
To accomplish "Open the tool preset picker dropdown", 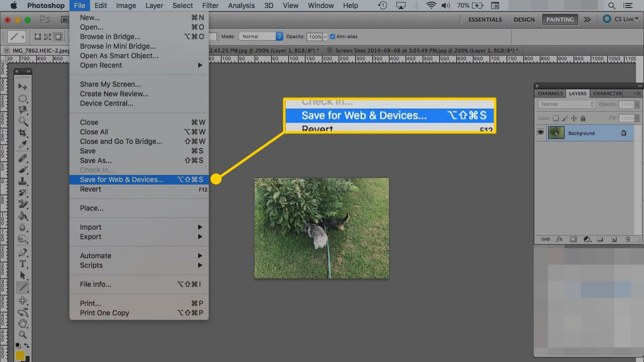I will [x=16, y=37].
